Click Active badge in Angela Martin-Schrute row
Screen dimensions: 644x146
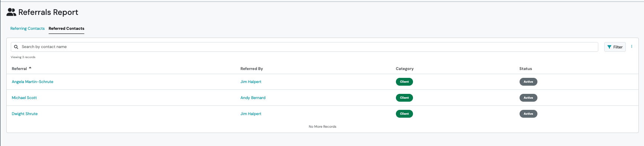[528, 82]
